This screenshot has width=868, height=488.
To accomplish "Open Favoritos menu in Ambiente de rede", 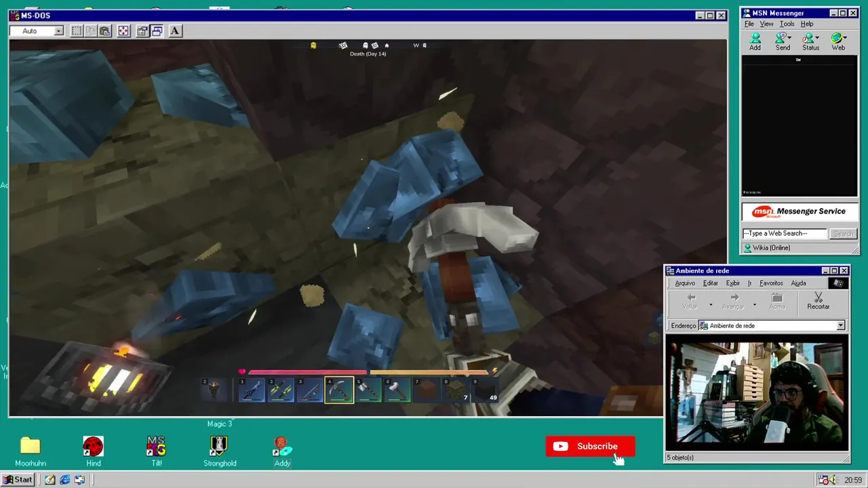I will point(771,283).
